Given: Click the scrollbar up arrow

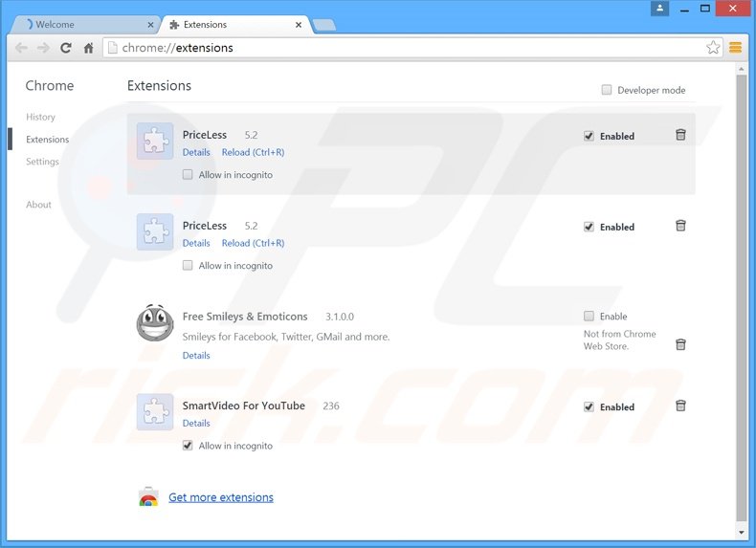Looking at the screenshot, I should 741,69.
